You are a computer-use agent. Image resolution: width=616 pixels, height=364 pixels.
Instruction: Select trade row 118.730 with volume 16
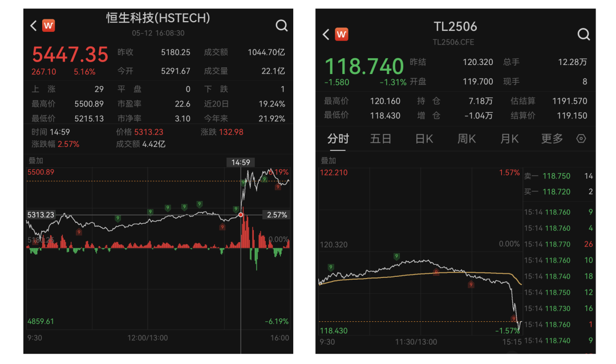(x=558, y=309)
